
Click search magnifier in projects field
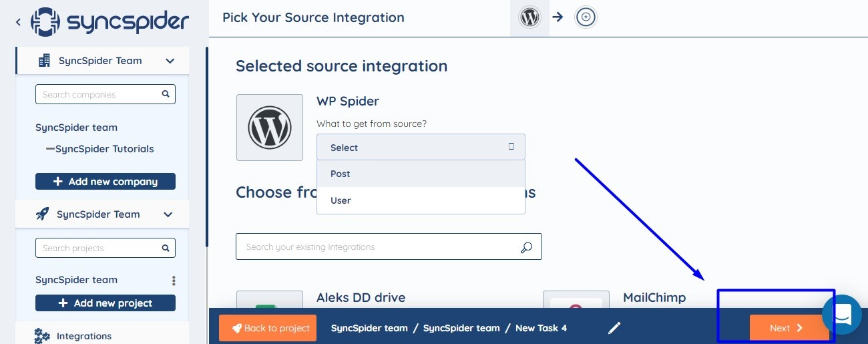166,248
